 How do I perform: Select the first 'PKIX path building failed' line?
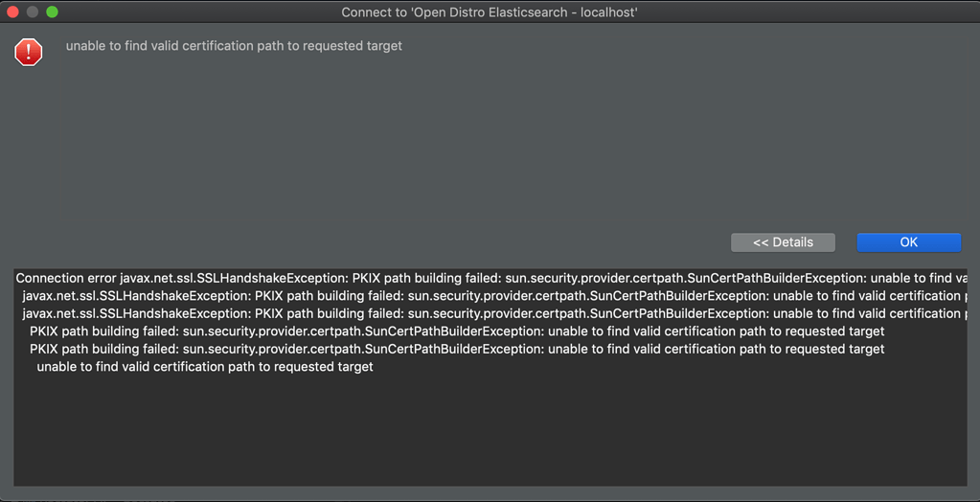[x=457, y=331]
